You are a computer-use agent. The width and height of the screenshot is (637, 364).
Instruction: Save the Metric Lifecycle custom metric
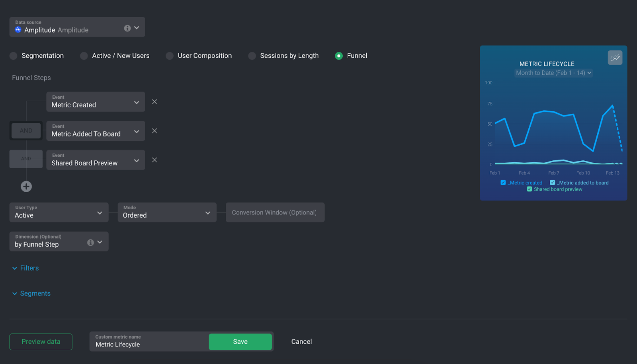click(240, 341)
